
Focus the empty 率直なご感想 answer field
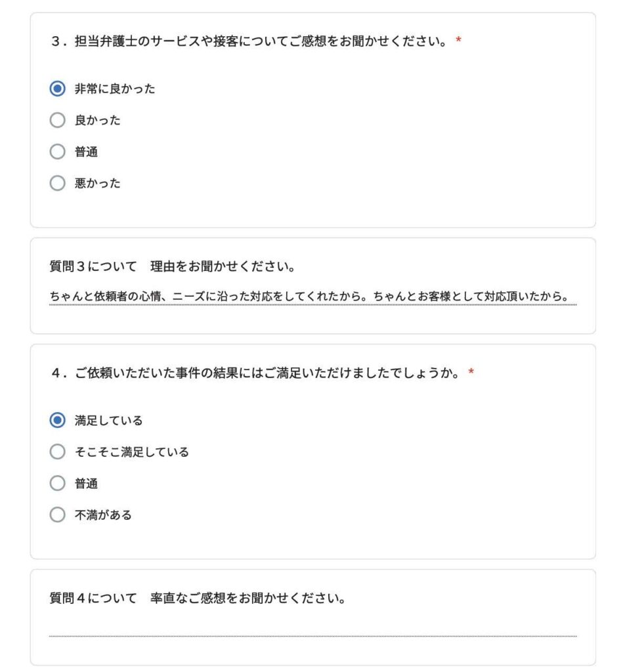(313, 628)
